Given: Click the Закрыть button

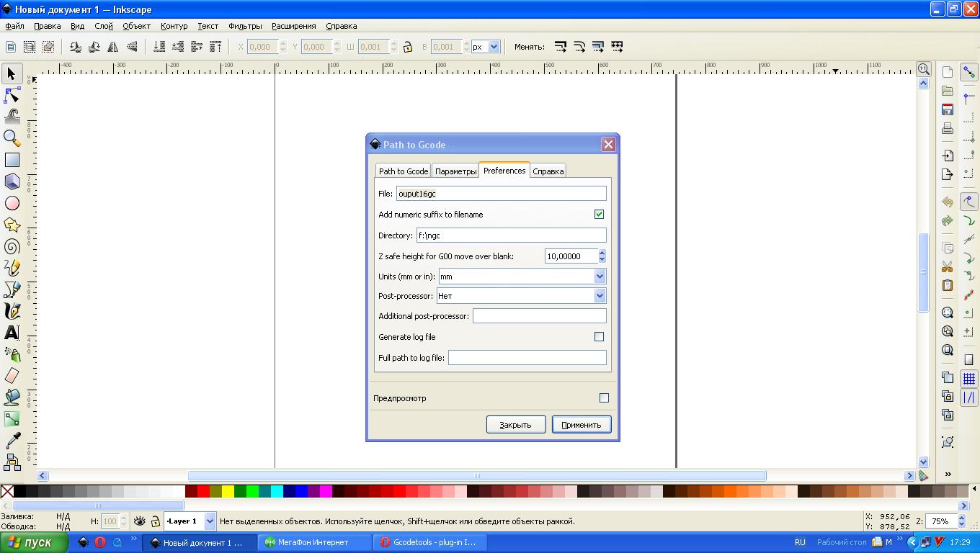Looking at the screenshot, I should pyautogui.click(x=516, y=425).
